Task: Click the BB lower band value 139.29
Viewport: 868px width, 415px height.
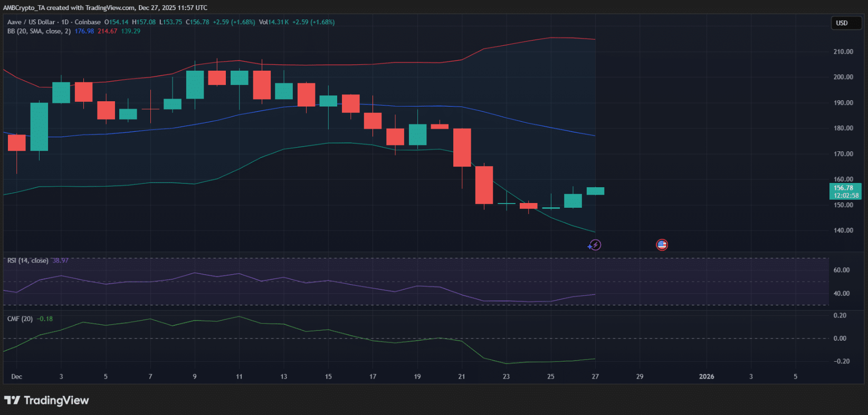Action: coord(130,31)
